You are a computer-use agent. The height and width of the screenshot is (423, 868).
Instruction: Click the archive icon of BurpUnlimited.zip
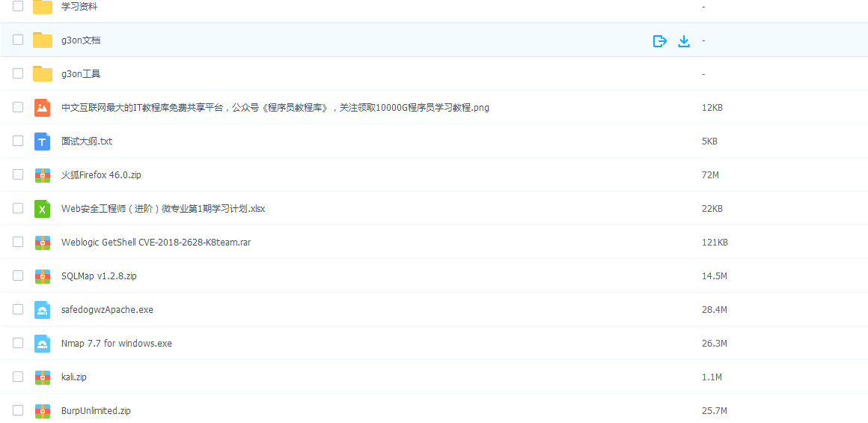point(43,411)
